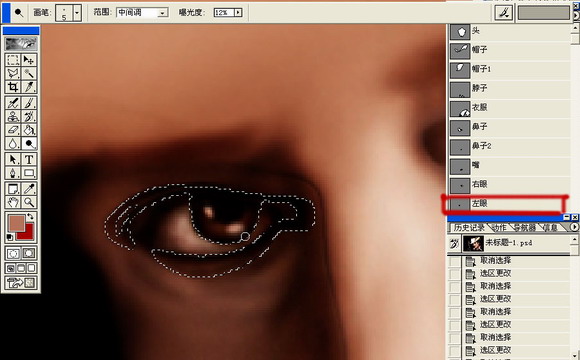
Task: Click the foreground color swatch
Action: pyautogui.click(x=16, y=223)
